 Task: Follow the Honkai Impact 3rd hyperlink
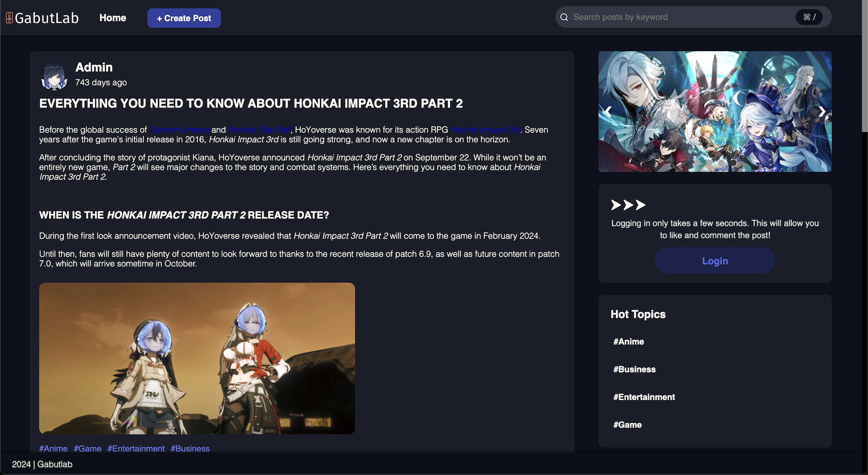(x=485, y=130)
